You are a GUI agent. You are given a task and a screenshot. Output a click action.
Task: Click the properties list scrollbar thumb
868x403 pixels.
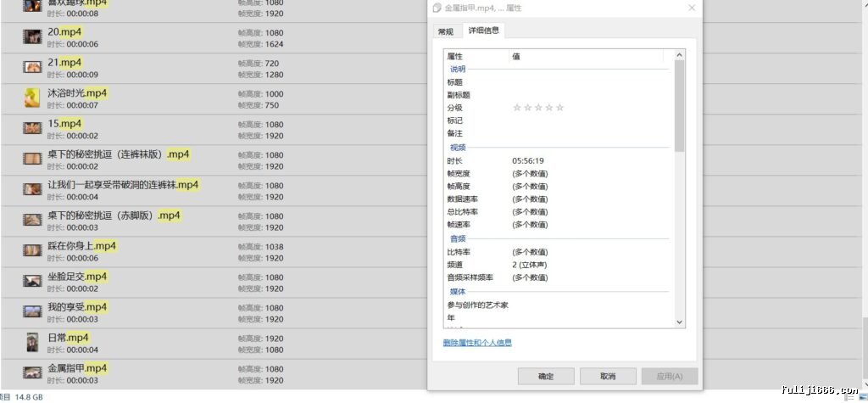tap(679, 106)
